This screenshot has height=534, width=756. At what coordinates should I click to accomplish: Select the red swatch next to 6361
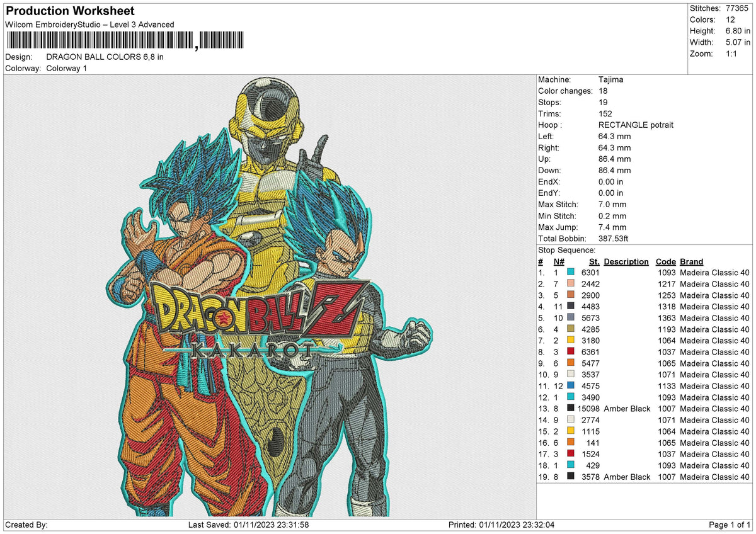[x=571, y=352]
